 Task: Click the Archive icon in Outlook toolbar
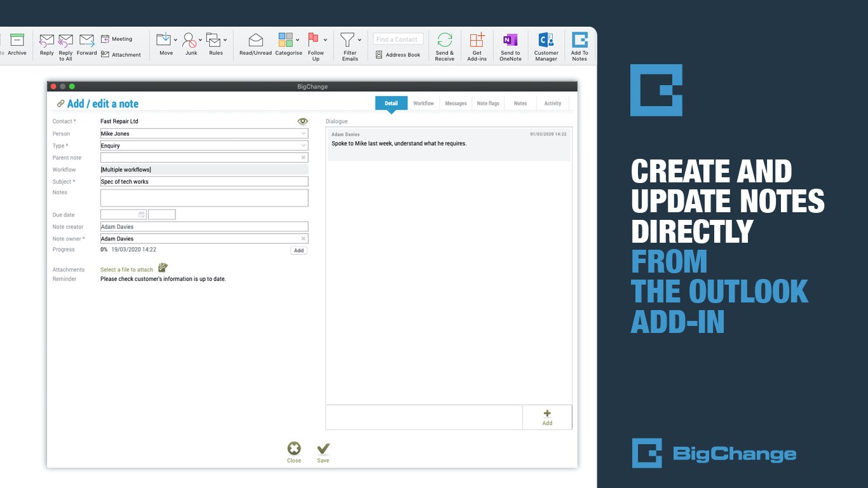[x=17, y=40]
